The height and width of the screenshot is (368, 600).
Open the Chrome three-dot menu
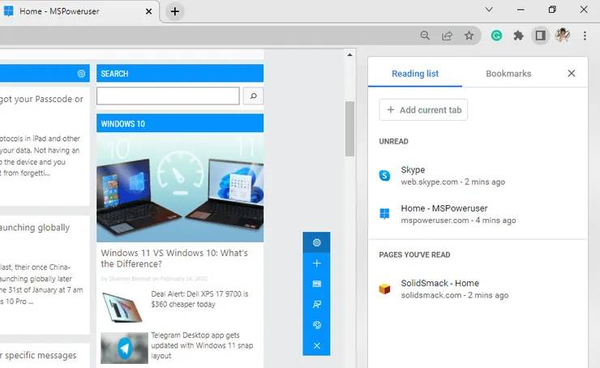[x=585, y=36]
